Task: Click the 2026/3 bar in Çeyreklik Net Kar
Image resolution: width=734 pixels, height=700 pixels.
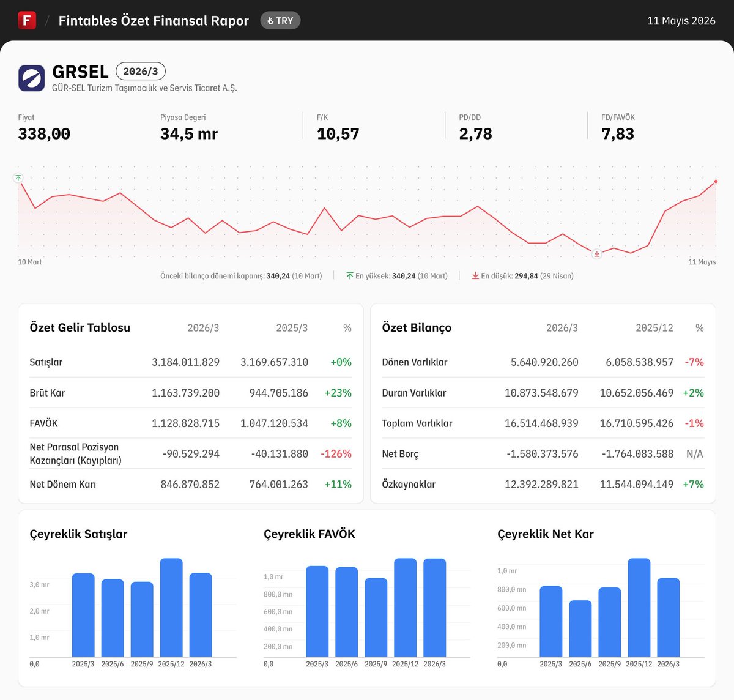Action: click(669, 617)
